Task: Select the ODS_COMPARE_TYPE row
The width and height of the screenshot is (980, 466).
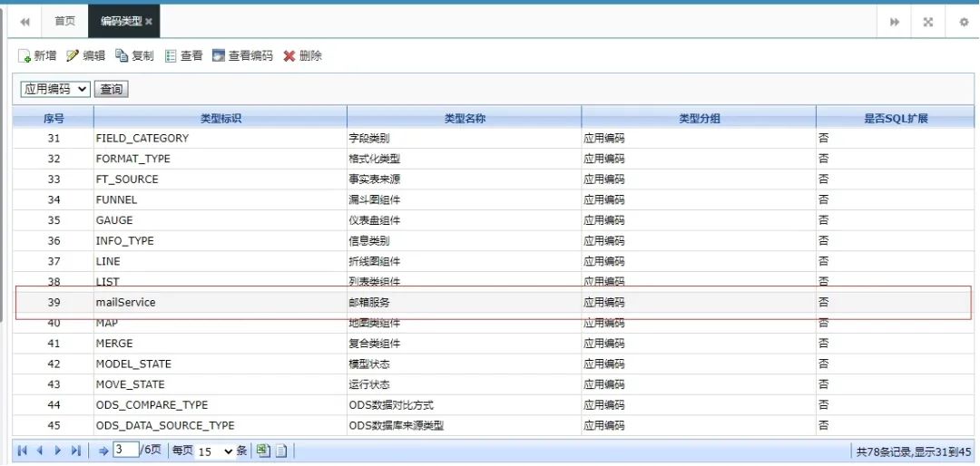Action: [x=493, y=405]
